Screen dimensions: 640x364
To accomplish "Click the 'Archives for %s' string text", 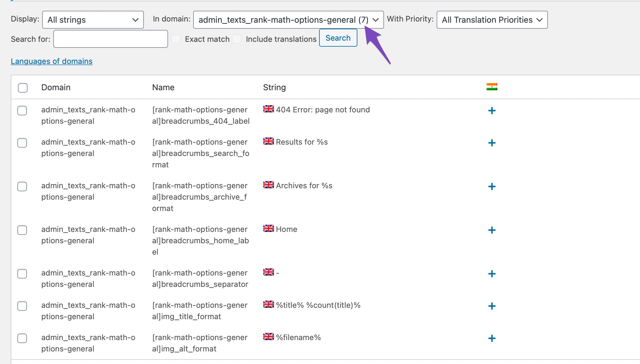I will pos(304,186).
